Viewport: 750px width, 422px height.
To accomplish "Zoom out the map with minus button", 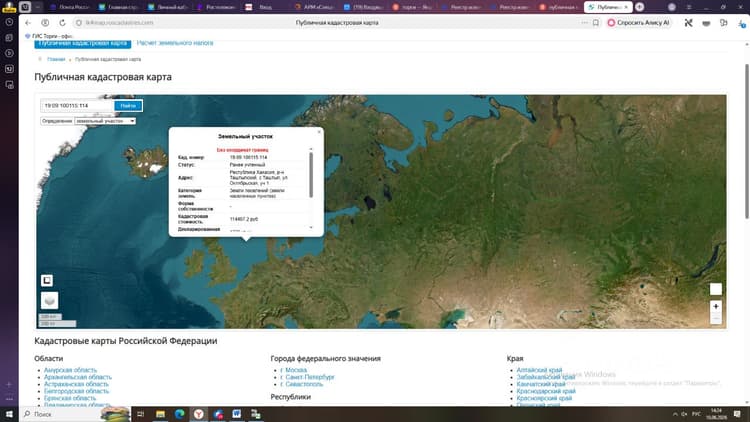I will point(716,318).
